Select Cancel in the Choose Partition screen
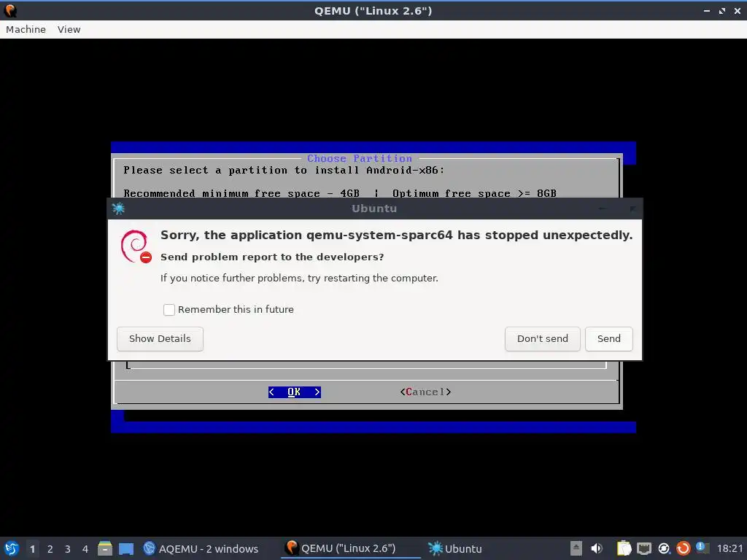This screenshot has width=747, height=560. click(425, 392)
